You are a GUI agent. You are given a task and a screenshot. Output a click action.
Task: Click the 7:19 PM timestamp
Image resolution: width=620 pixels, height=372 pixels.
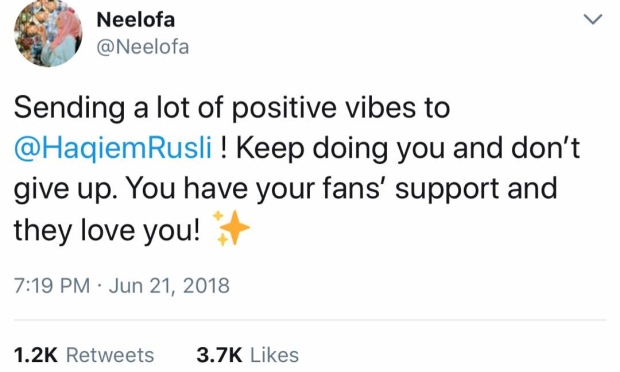[52, 285]
